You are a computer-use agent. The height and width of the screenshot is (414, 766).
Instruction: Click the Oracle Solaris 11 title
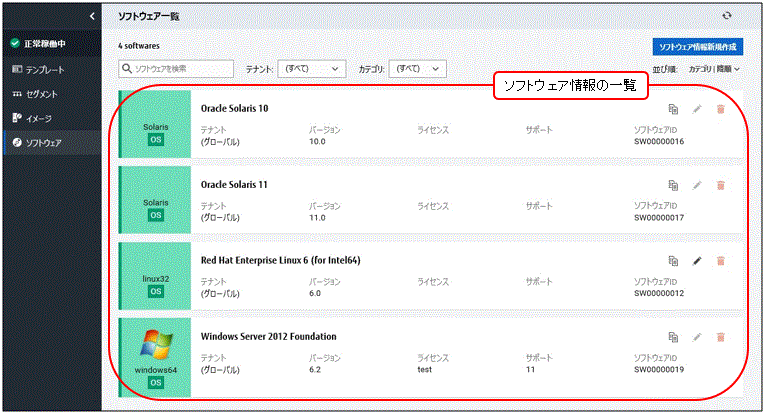(x=234, y=185)
